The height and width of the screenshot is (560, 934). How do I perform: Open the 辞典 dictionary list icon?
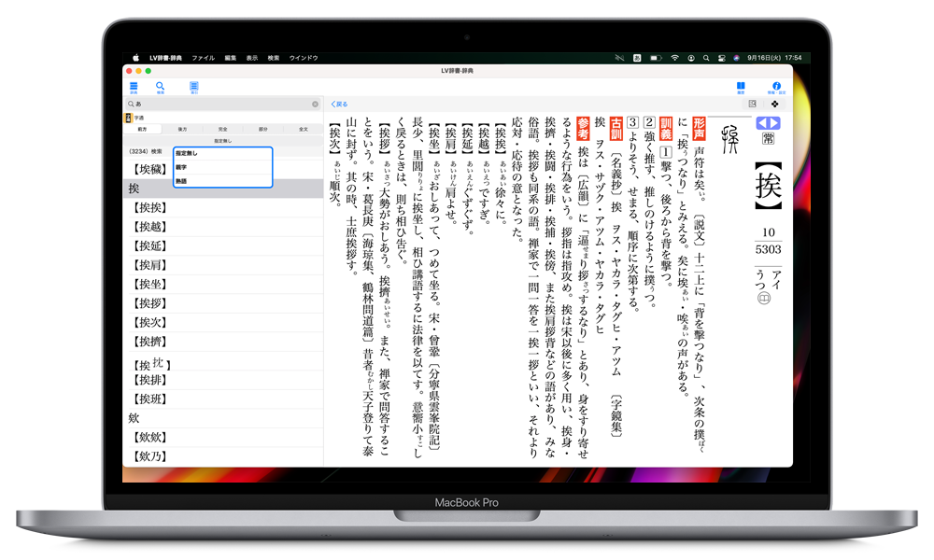pyautogui.click(x=134, y=87)
